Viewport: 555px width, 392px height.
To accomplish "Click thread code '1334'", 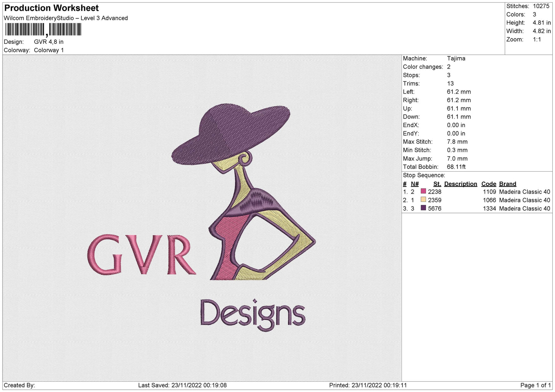I will coord(490,208).
